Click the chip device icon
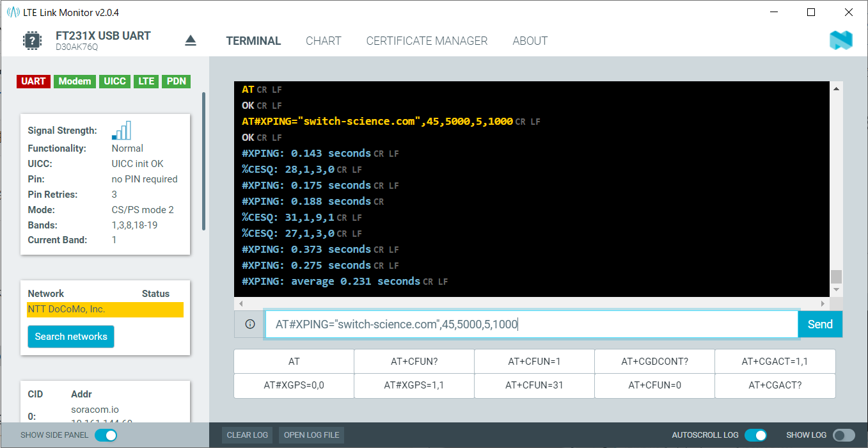This screenshot has width=868, height=448. point(31,41)
